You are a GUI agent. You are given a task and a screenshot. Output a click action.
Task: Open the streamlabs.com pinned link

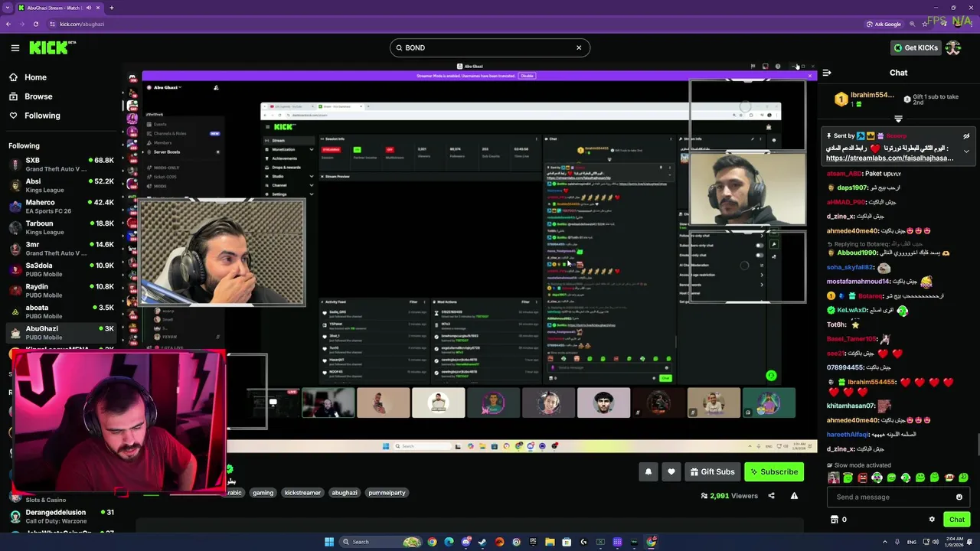[890, 158]
